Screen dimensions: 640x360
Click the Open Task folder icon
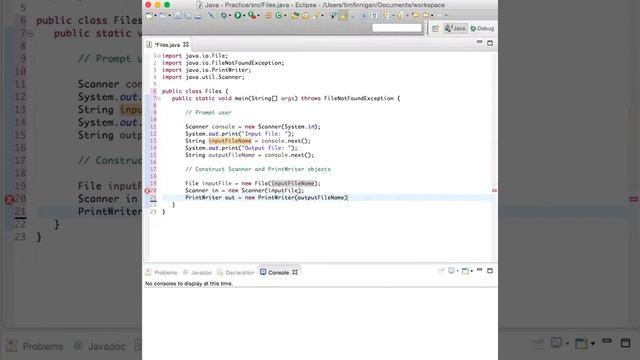click(x=305, y=16)
